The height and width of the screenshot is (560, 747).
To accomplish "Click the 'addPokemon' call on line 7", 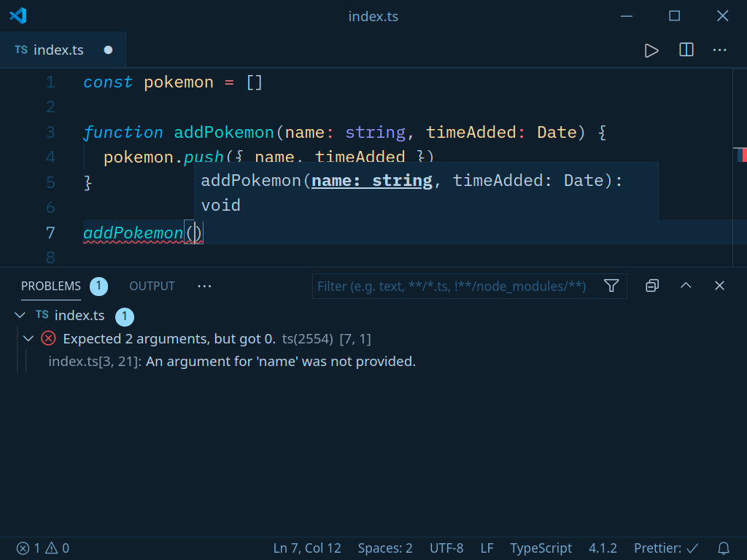I will 133,233.
